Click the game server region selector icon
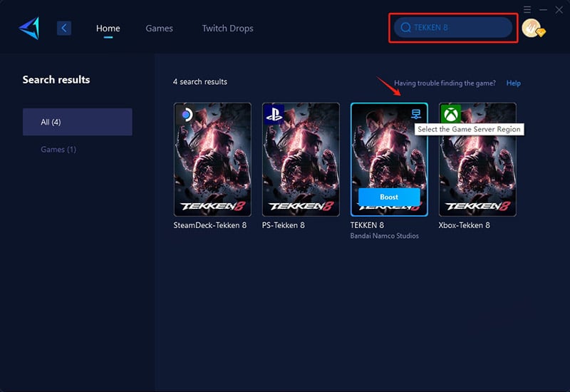 coord(416,114)
